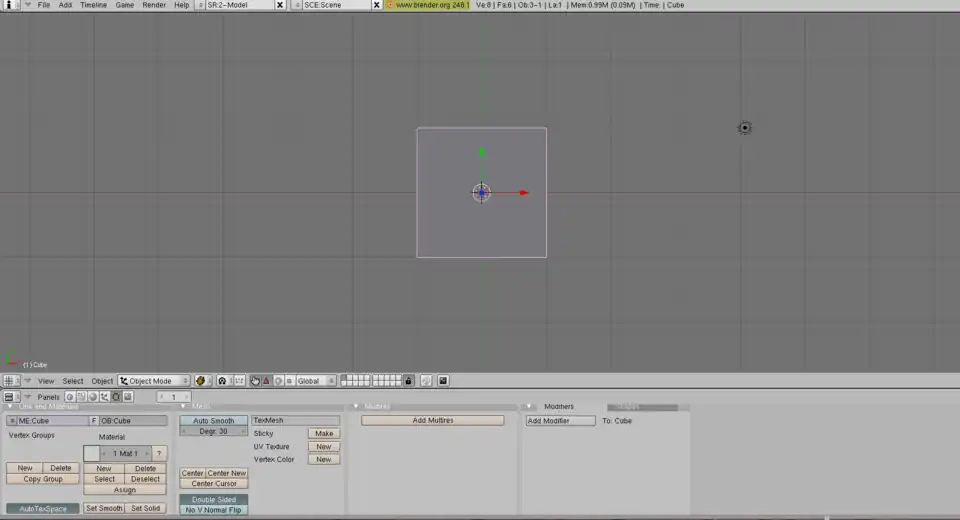The image size is (960, 520).
Task: Open the Logic context panel icon
Action: [x=70, y=397]
